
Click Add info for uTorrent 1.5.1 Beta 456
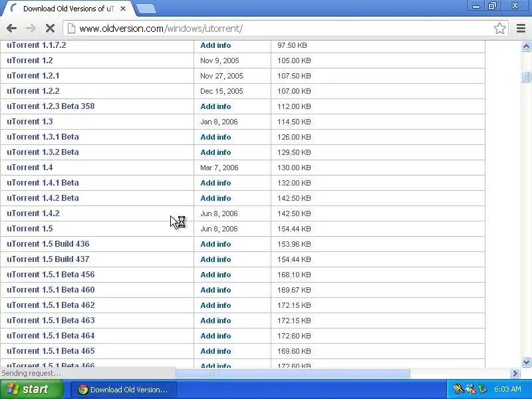click(x=215, y=274)
